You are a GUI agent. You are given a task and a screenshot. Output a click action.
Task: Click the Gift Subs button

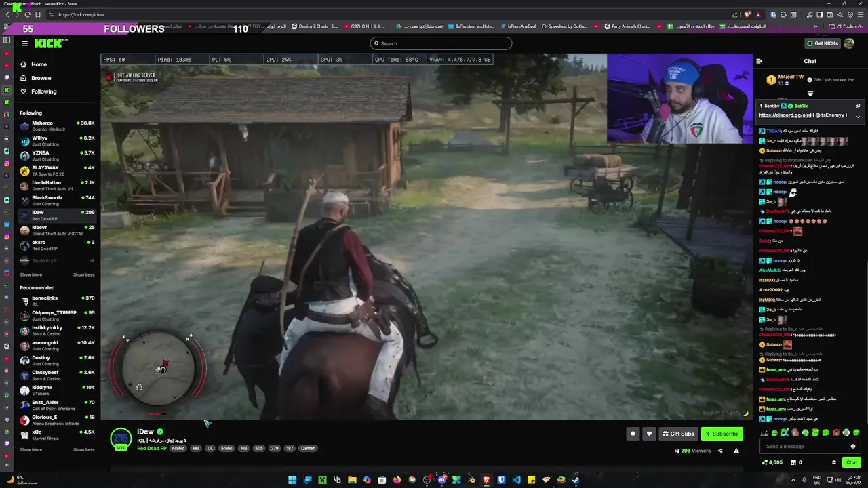pos(678,434)
